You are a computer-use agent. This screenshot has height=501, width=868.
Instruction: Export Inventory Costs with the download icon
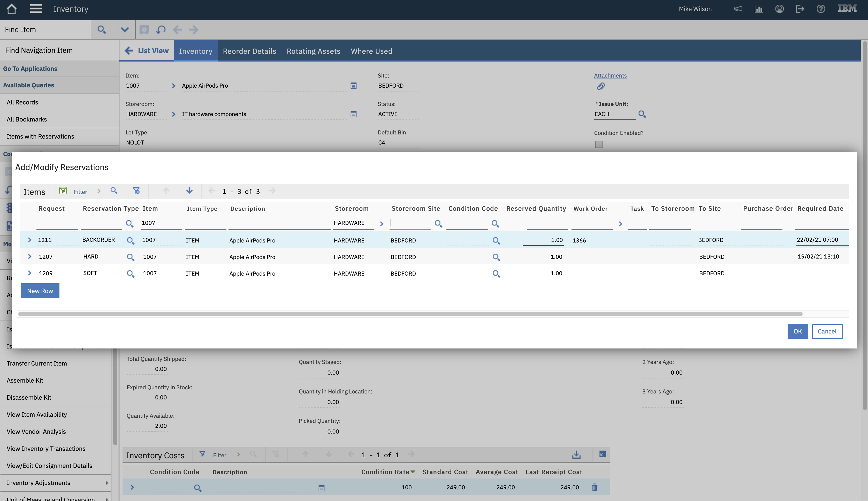(576, 454)
